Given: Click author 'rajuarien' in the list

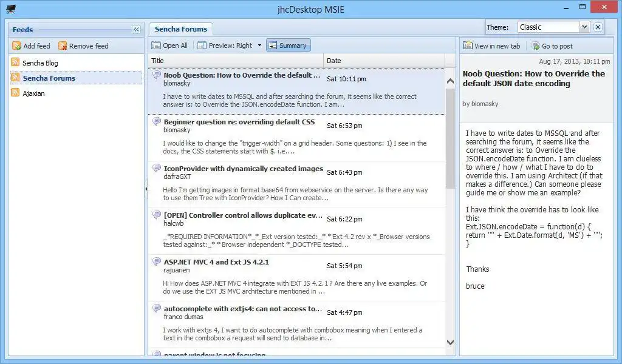Looking at the screenshot, I should click(177, 270).
